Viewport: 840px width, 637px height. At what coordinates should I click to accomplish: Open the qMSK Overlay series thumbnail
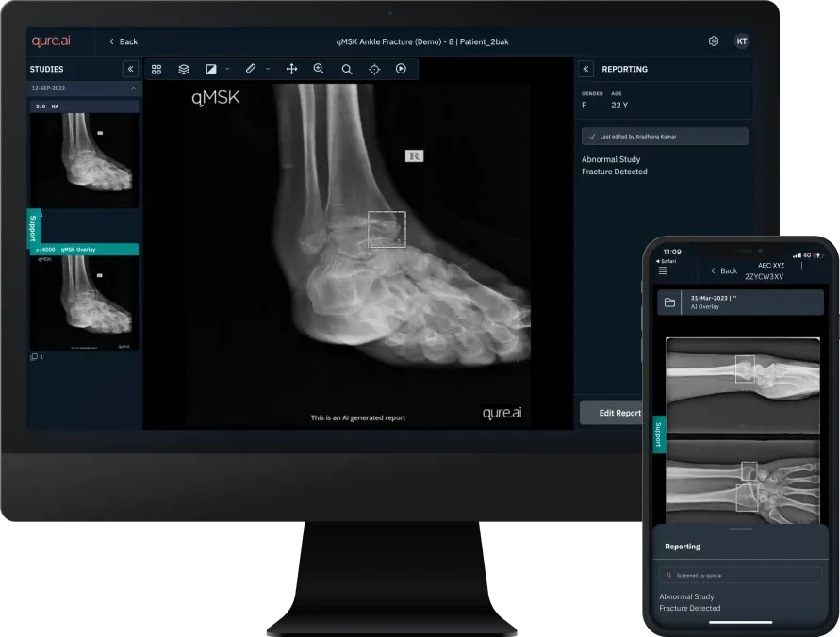84,302
